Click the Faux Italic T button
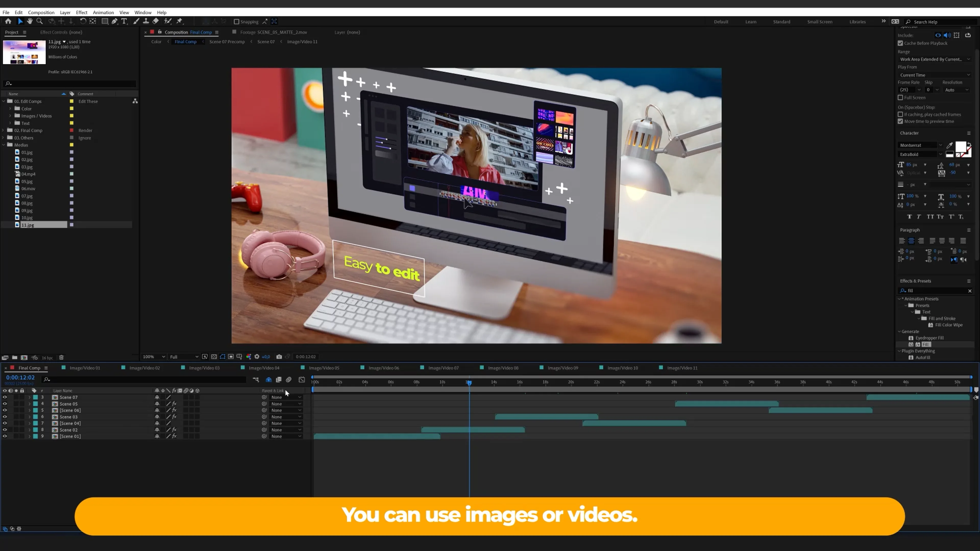Image resolution: width=980 pixels, height=551 pixels. [x=919, y=217]
